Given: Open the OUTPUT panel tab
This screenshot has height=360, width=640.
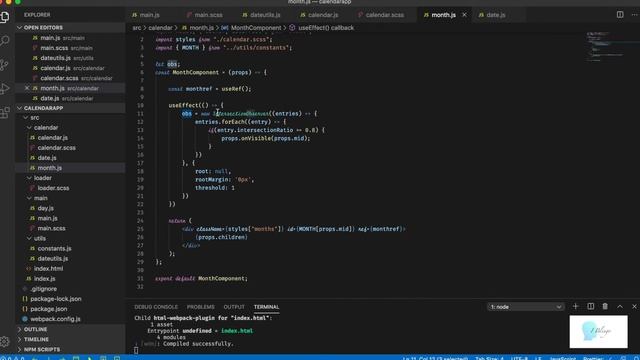Looking at the screenshot, I should (x=234, y=307).
